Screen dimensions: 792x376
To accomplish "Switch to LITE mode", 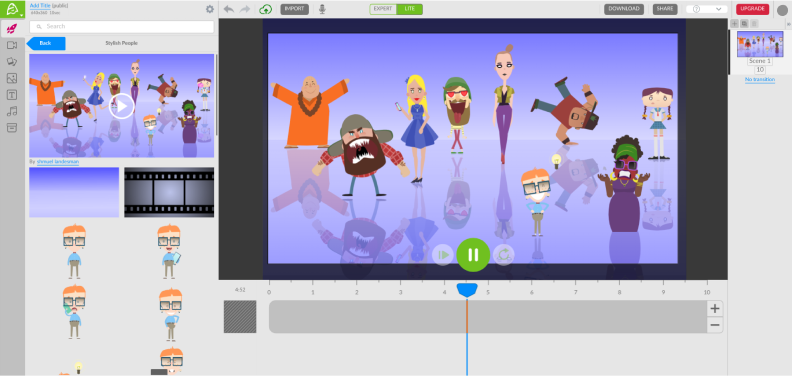I will click(x=410, y=9).
